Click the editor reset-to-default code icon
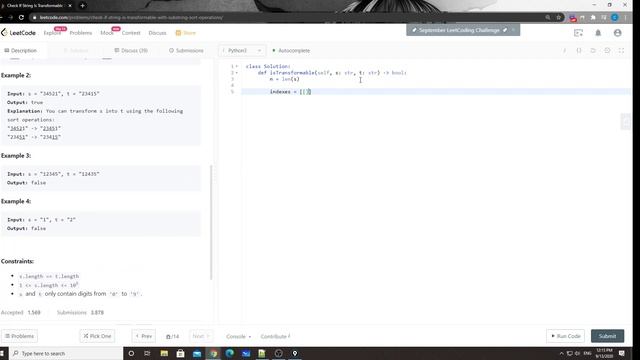 point(607,51)
